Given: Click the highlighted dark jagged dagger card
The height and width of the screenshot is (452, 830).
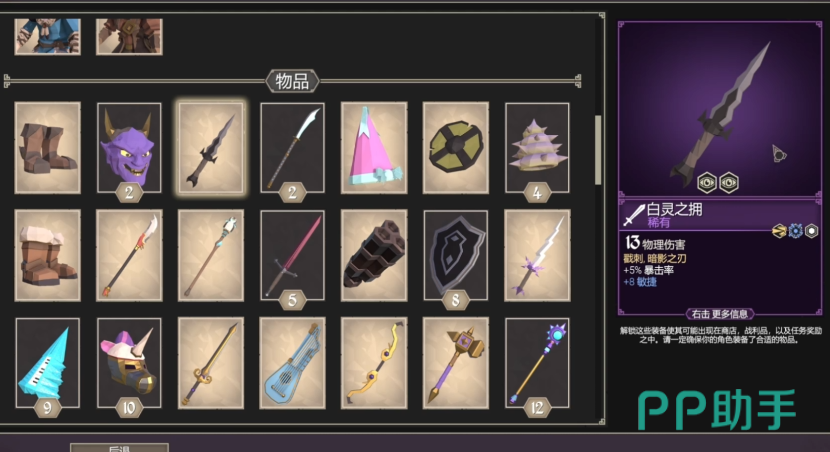Looking at the screenshot, I should [211, 148].
